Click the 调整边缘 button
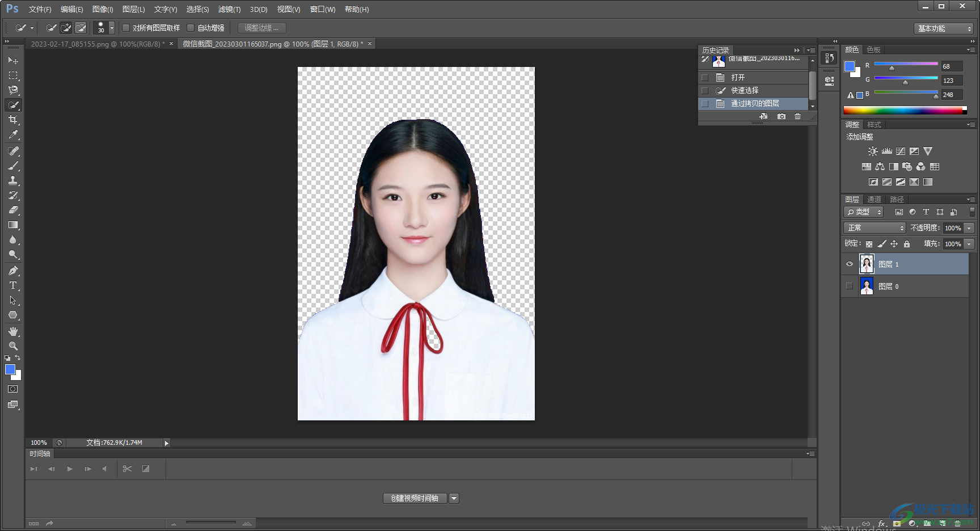This screenshot has width=980, height=531. click(261, 28)
